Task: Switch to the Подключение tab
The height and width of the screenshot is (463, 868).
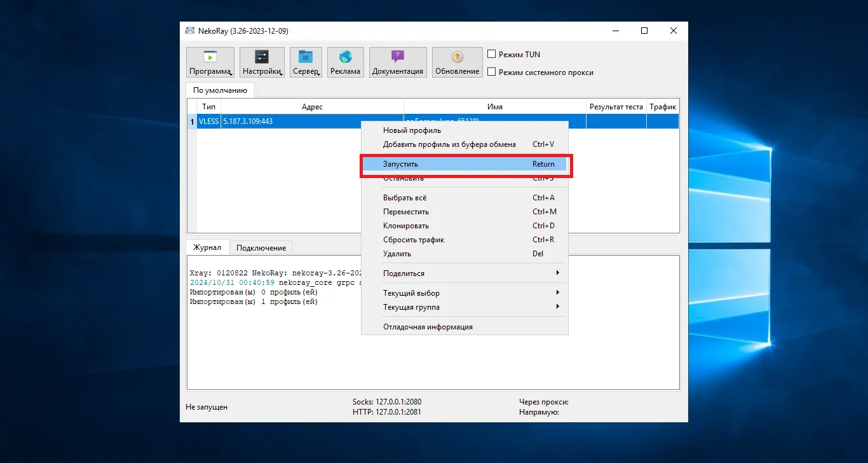Action: (261, 248)
